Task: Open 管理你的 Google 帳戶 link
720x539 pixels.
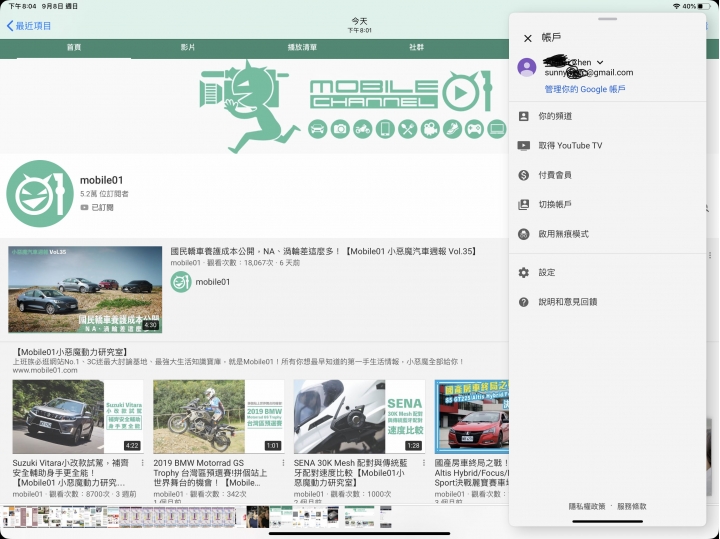Action: coord(585,89)
